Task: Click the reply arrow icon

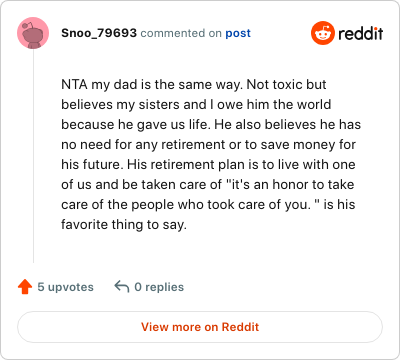Action: click(122, 286)
